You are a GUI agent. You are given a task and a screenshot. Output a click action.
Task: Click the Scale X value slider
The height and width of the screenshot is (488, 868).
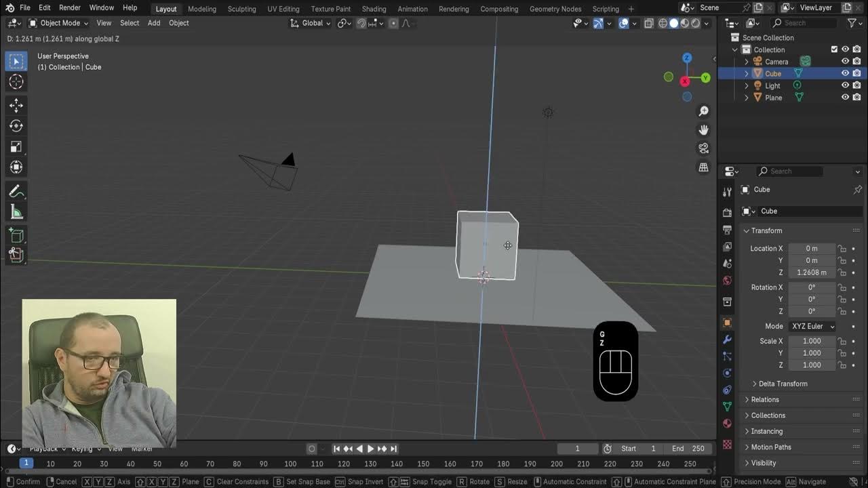(x=812, y=341)
